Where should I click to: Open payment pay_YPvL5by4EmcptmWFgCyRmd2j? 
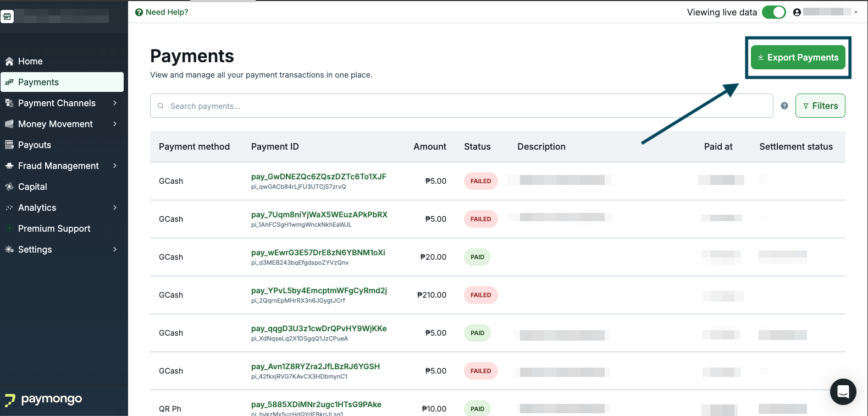319,291
